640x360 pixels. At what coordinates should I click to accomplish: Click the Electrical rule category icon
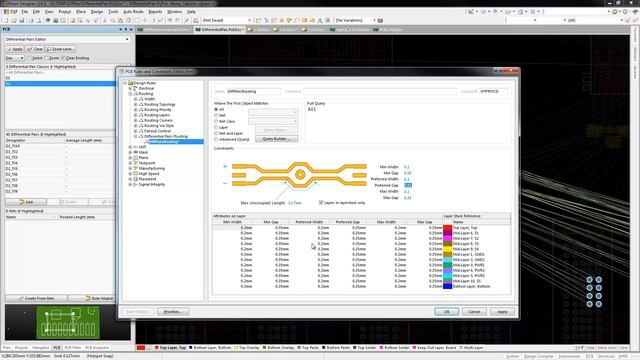point(136,88)
